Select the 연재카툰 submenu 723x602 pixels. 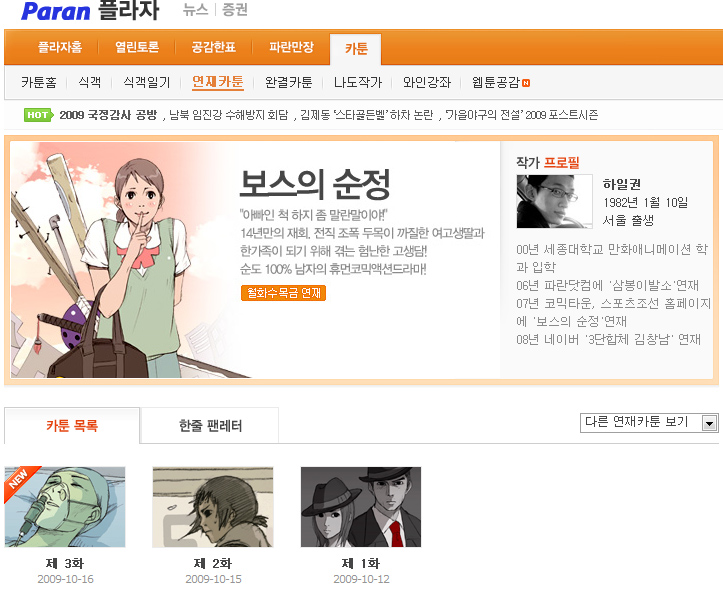click(x=218, y=82)
